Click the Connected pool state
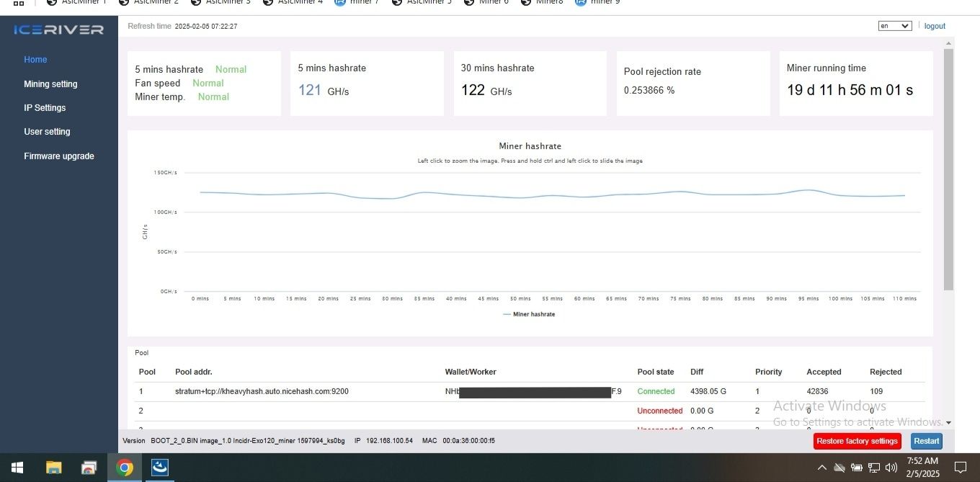Image resolution: width=980 pixels, height=482 pixels. pos(656,391)
